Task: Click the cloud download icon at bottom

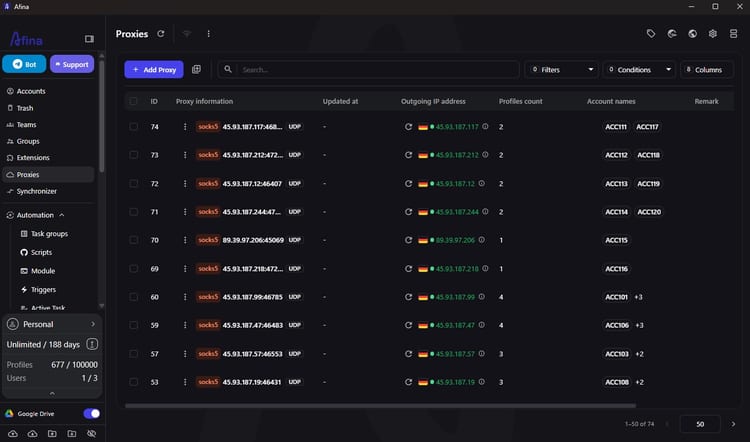Action: [x=33, y=433]
